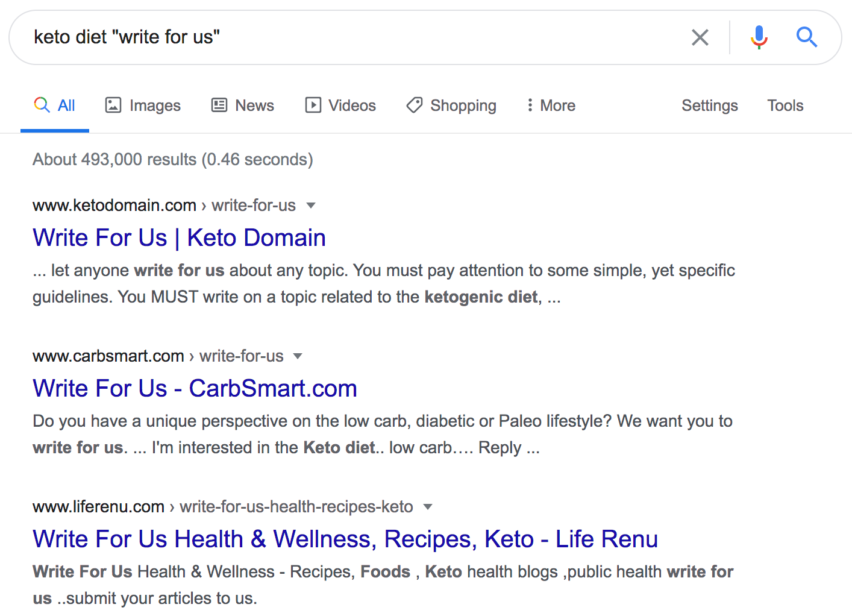Viewport: 852px width, 616px height.
Task: Switch to the Images tab
Action: pos(143,105)
